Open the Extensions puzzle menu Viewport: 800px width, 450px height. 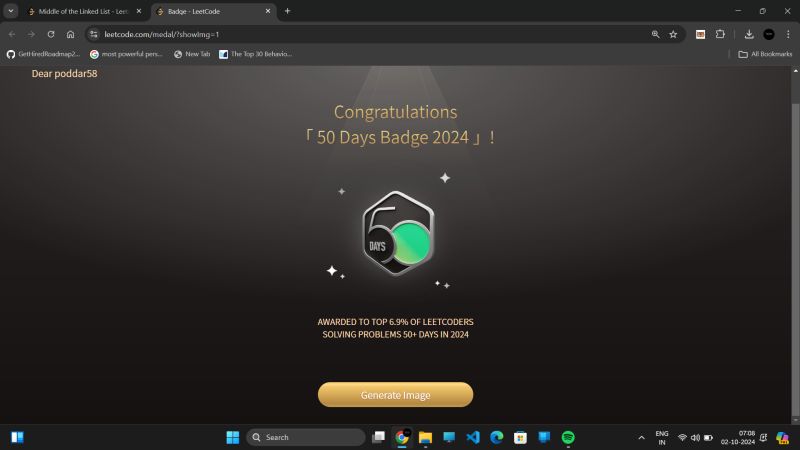[x=720, y=34]
